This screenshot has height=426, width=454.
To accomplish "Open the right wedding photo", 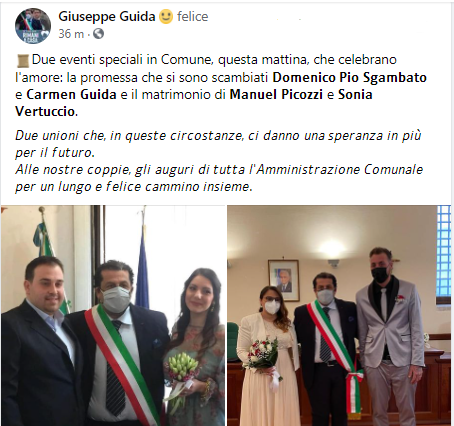I will pos(339,315).
